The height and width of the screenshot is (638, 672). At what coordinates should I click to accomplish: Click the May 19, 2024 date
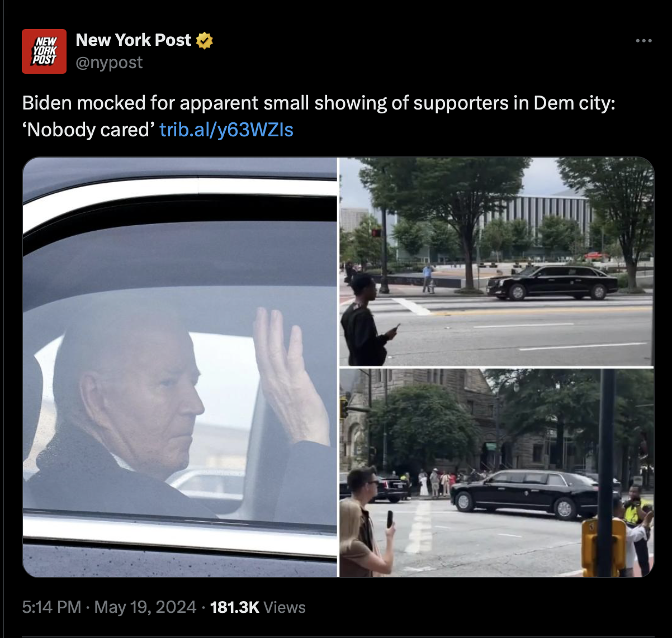pyautogui.click(x=145, y=607)
